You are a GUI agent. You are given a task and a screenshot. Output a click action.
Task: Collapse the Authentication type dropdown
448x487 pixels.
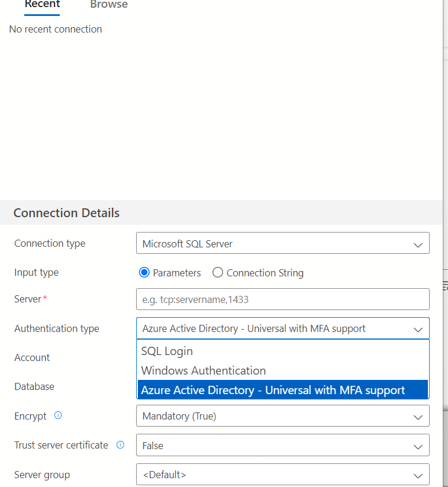pos(283,328)
